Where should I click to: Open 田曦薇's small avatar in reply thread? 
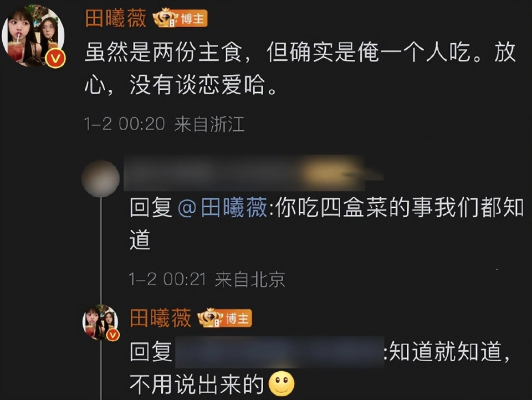tap(100, 322)
